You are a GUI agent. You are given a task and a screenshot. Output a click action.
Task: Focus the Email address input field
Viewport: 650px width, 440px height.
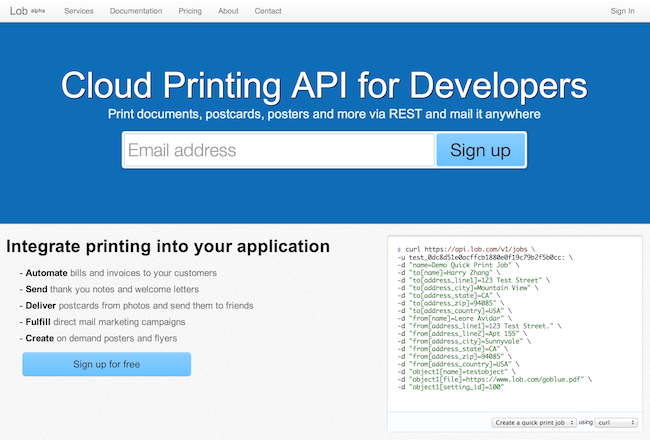(278, 150)
